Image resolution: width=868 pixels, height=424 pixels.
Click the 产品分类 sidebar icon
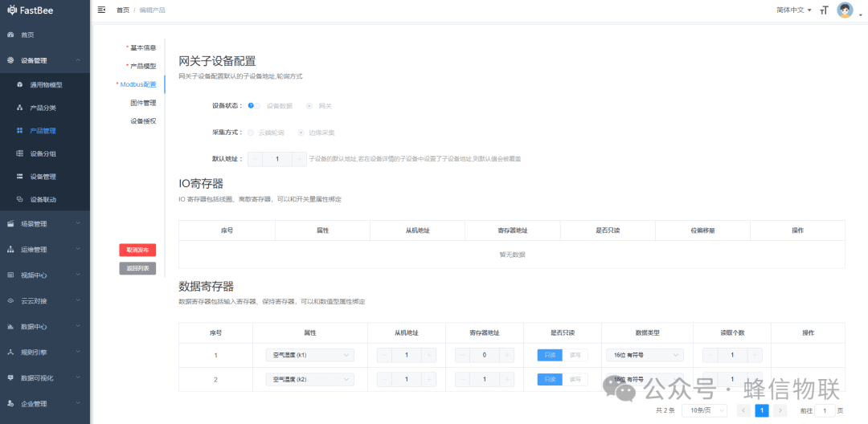click(x=19, y=108)
